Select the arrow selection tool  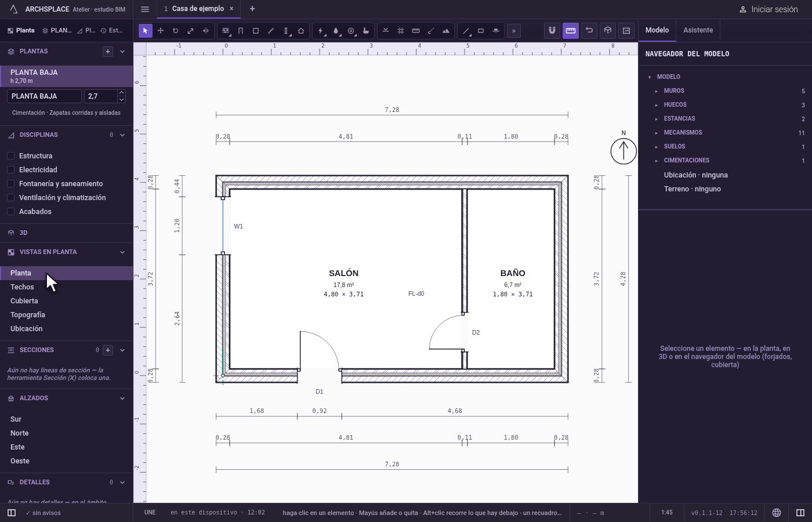click(146, 31)
